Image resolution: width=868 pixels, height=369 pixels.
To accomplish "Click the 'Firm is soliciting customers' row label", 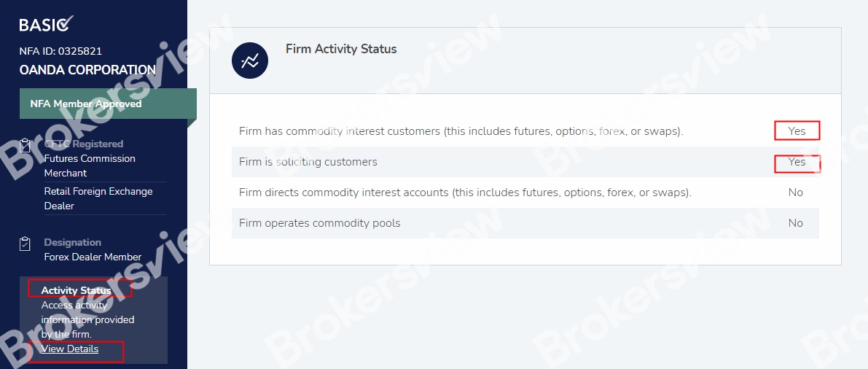I will coord(308,162).
